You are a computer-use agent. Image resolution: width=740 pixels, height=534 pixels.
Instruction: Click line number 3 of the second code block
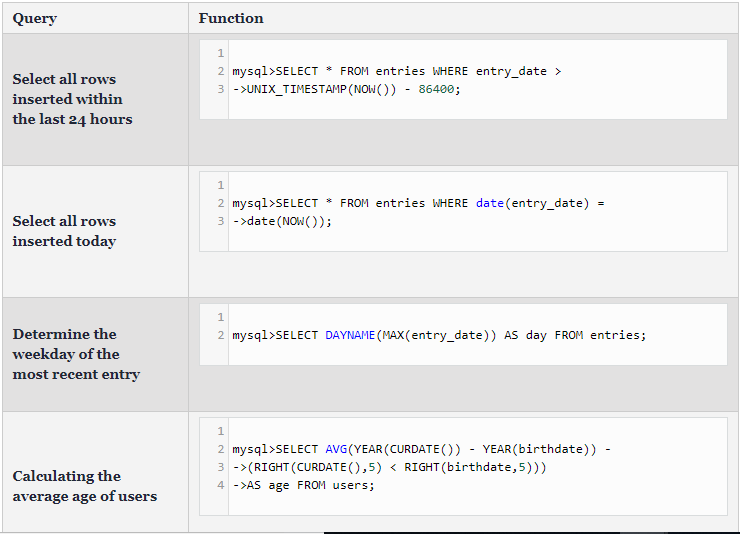(x=220, y=221)
